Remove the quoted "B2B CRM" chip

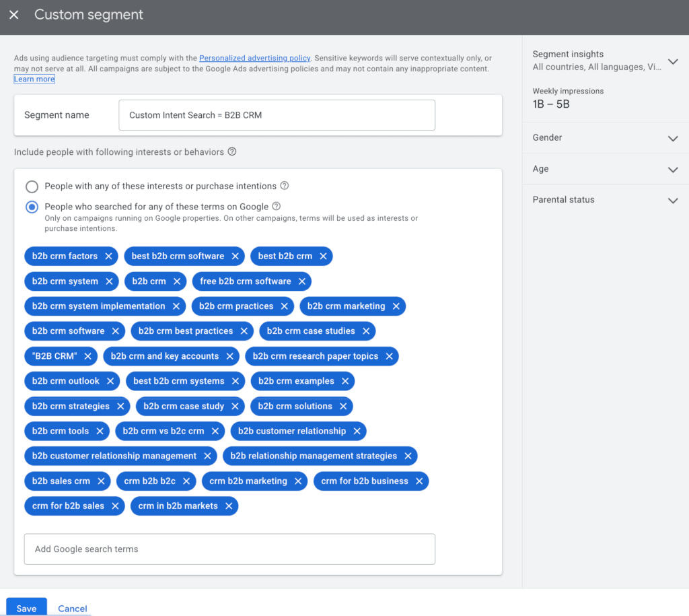point(88,356)
